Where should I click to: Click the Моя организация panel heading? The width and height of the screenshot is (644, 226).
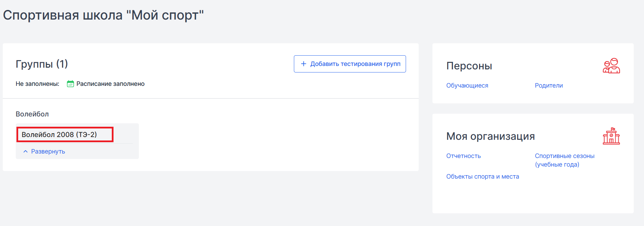[x=490, y=136]
